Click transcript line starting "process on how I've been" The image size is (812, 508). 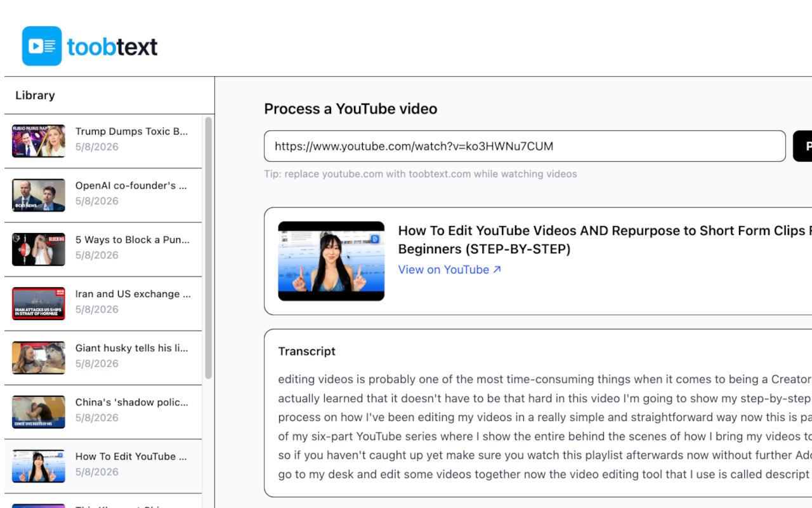(x=545, y=418)
